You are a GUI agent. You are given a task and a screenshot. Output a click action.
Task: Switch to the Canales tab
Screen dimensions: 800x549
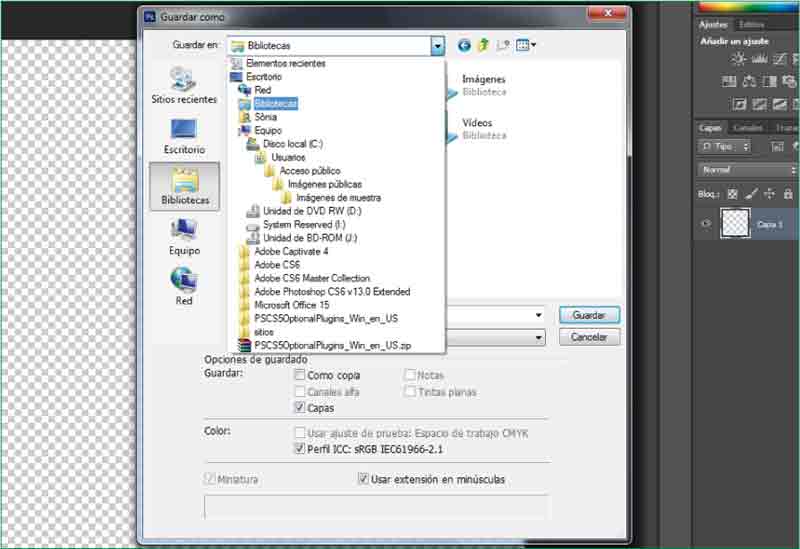(x=747, y=128)
